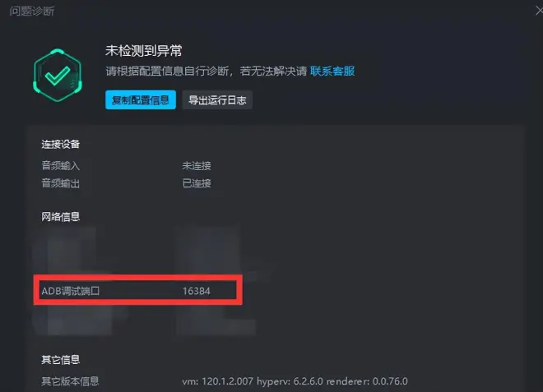Select the 音频输出 label

61,183
